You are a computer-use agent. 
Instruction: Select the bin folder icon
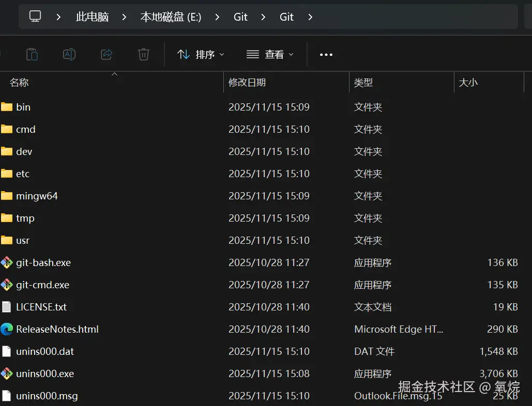(6, 107)
